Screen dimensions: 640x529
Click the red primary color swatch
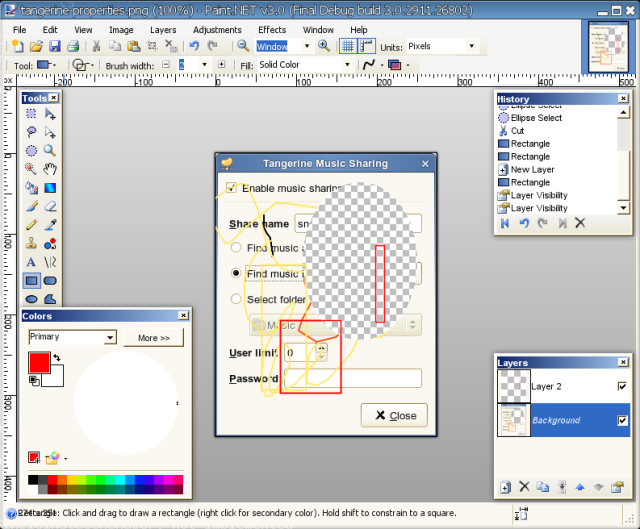point(39,362)
